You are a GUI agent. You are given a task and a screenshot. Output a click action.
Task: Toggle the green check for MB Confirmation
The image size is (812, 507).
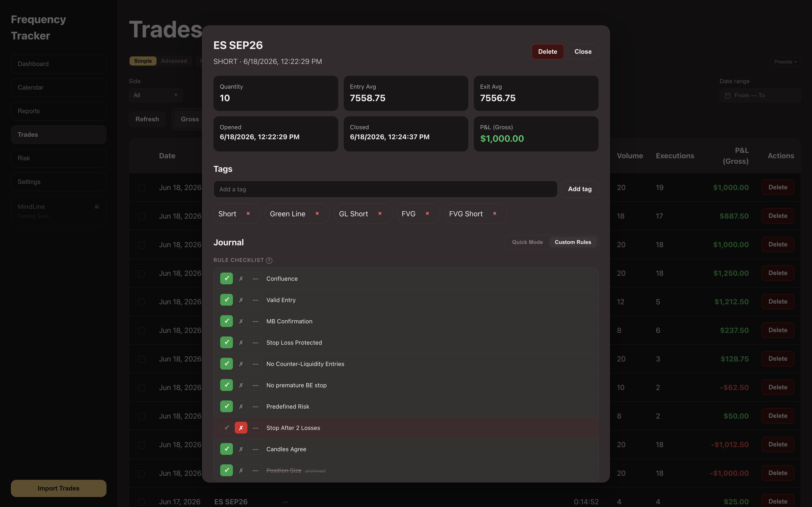226,321
